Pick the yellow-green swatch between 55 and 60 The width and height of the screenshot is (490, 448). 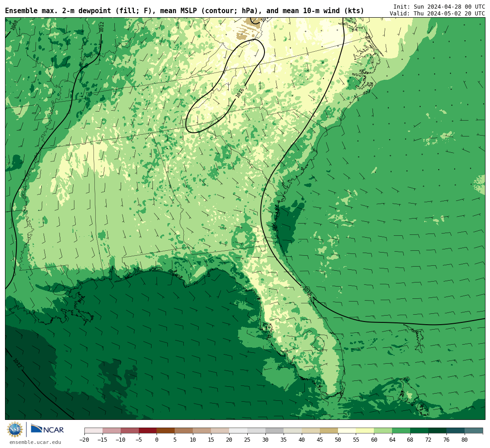(365, 431)
